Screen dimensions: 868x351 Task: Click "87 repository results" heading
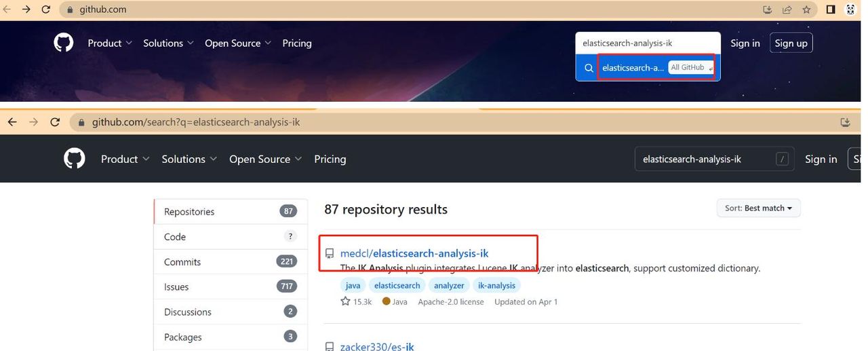(386, 209)
